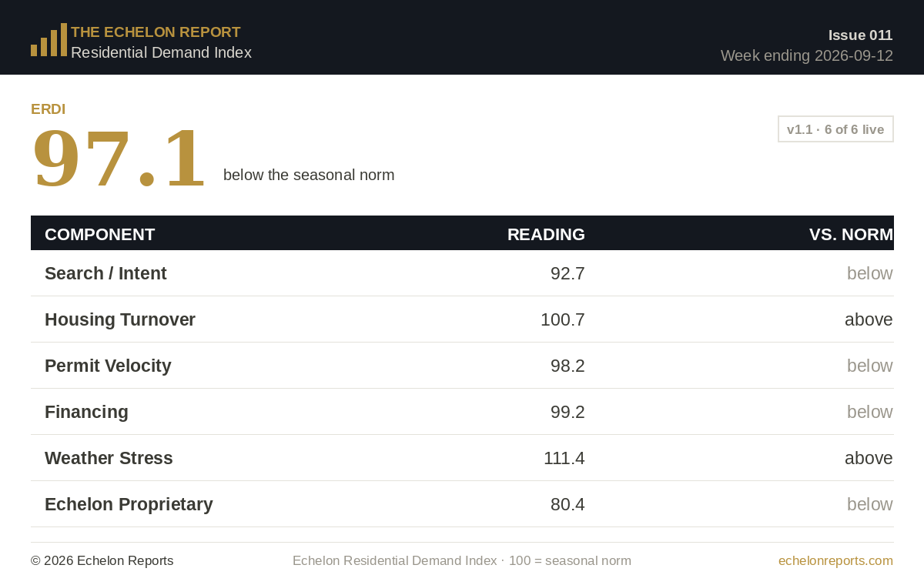Click the READING column header
924x585 pixels.
pyautogui.click(x=546, y=235)
